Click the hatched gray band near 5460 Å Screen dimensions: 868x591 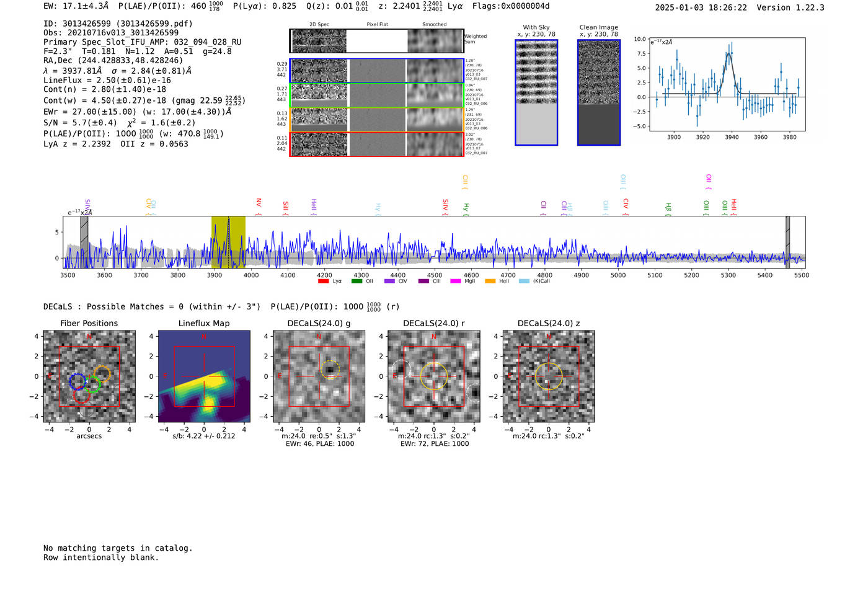[x=787, y=242]
